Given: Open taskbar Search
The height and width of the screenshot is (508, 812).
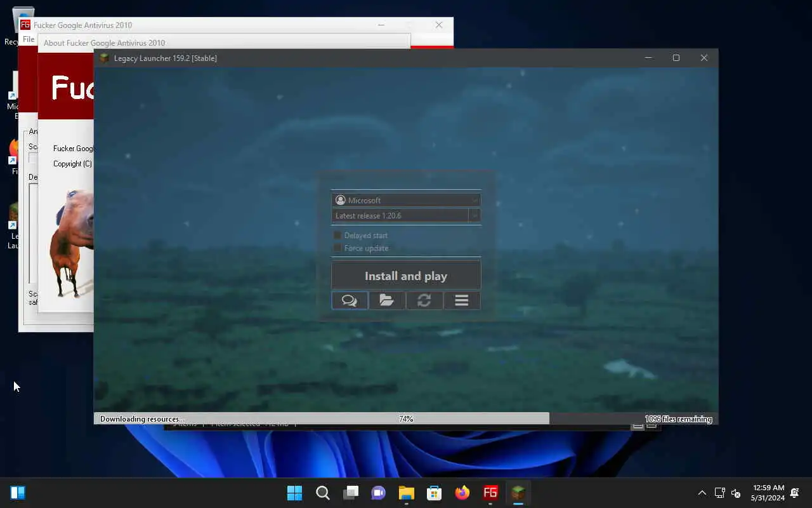Looking at the screenshot, I should 322,493.
